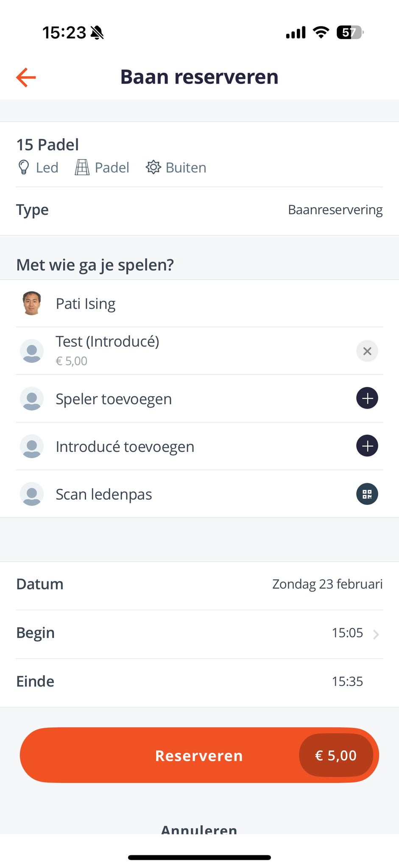Click the Padel court icon
399x868 pixels.
[x=82, y=167]
